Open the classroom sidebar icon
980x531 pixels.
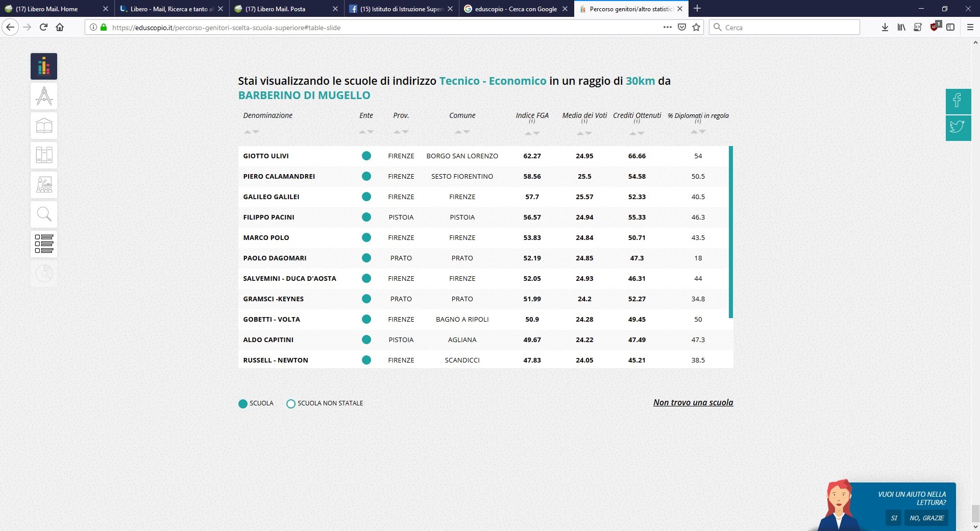point(44,185)
